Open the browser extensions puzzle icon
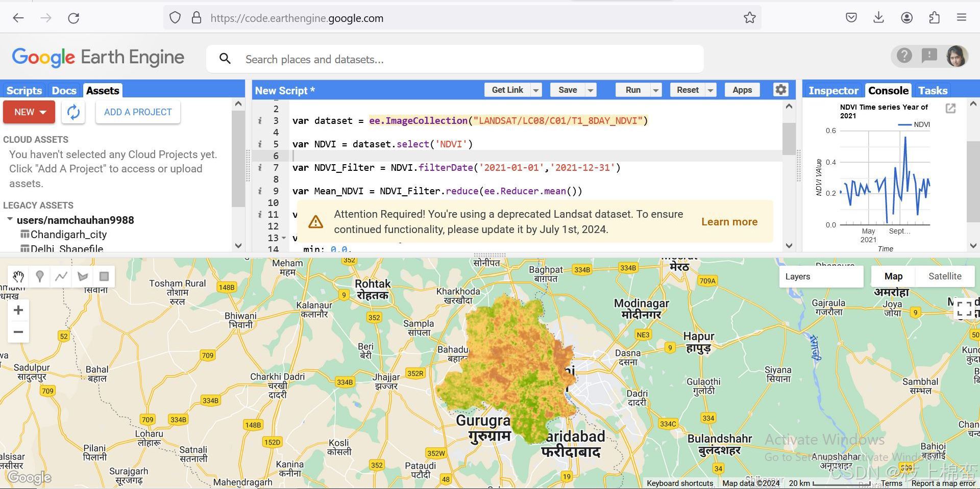The width and height of the screenshot is (980, 489). (934, 18)
